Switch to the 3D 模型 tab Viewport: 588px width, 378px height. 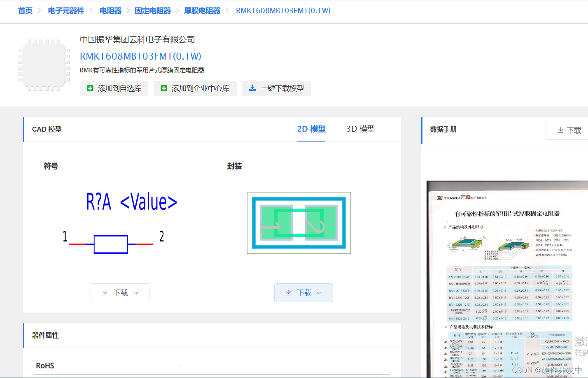361,129
